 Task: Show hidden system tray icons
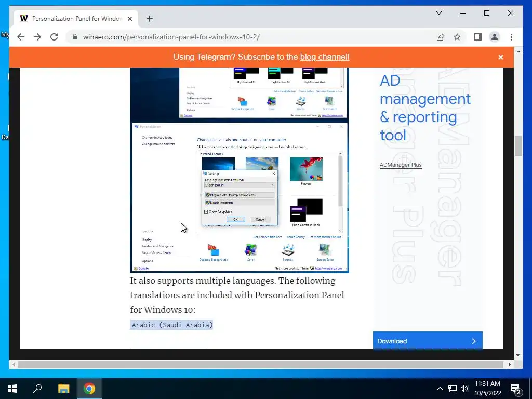pyautogui.click(x=440, y=389)
